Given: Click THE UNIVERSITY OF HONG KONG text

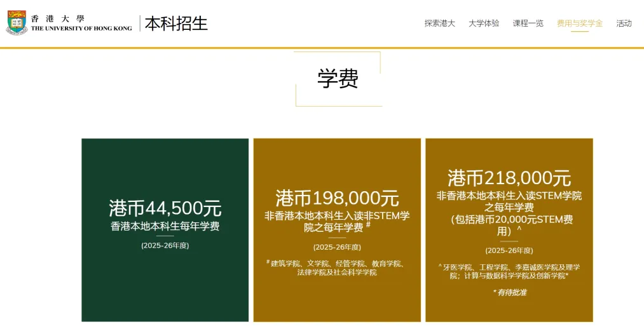Looking at the screenshot, I should (82, 29).
